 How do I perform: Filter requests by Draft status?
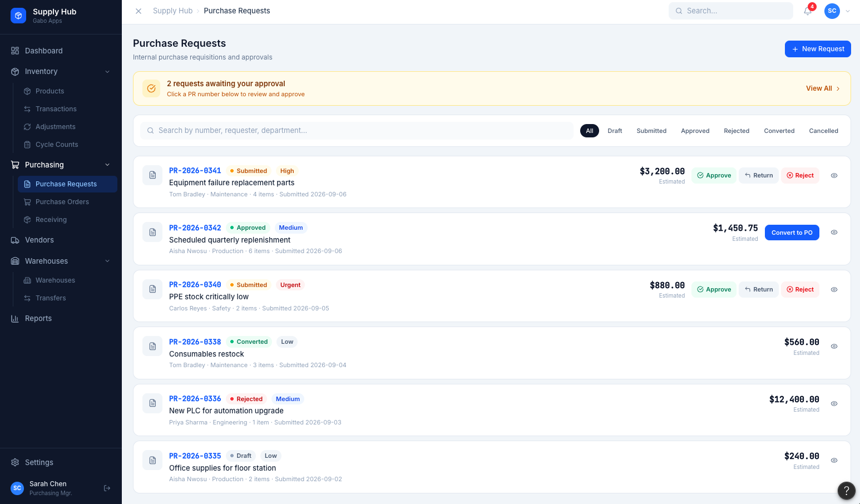point(615,131)
